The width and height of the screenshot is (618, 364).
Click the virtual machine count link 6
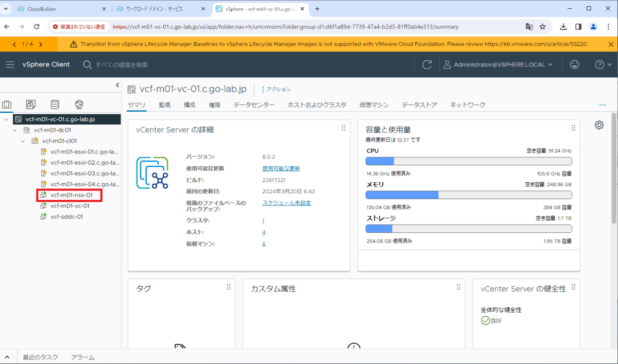(x=264, y=244)
